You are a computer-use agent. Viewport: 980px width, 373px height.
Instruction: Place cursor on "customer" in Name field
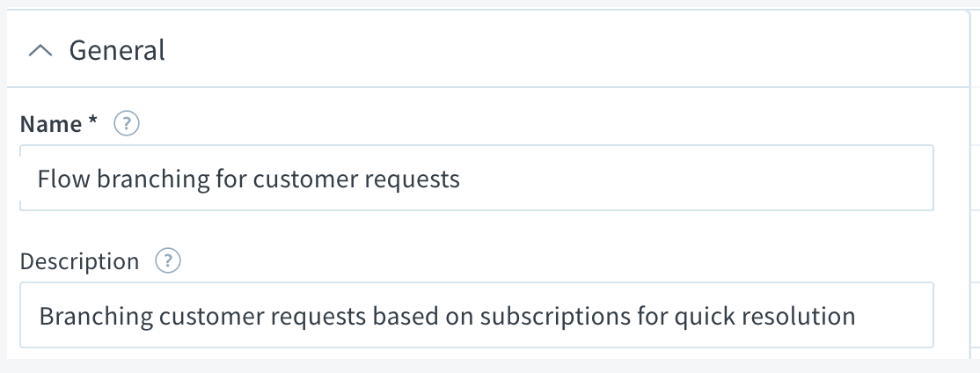tap(296, 179)
